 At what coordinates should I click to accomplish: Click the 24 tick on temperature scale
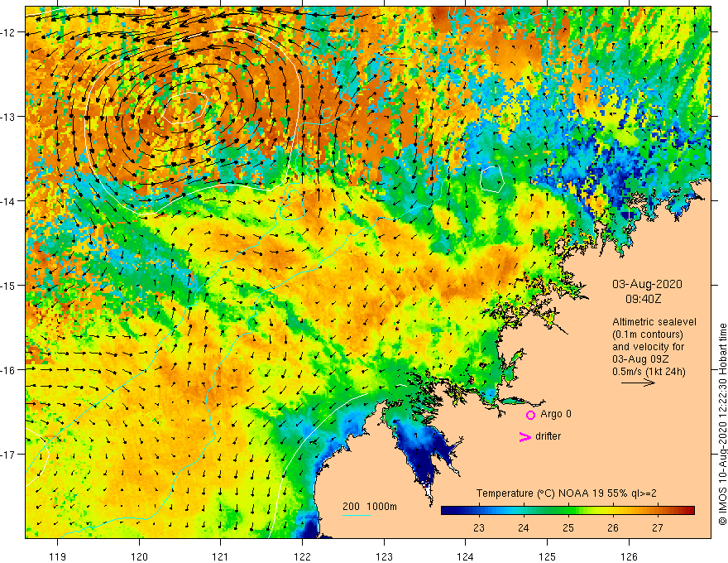pos(523,528)
